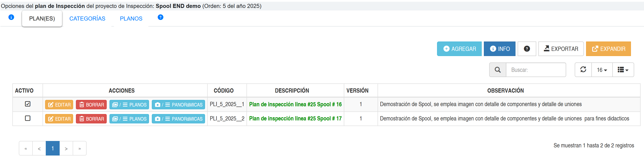Switch to the PLANOS tab
The width and height of the screenshot is (644, 163).
pos(131,18)
